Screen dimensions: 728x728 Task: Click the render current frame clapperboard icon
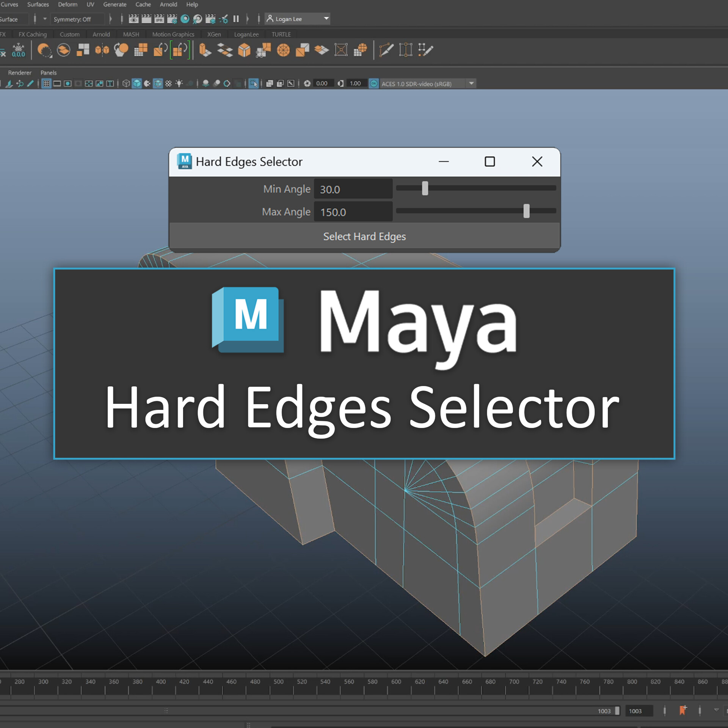point(146,19)
